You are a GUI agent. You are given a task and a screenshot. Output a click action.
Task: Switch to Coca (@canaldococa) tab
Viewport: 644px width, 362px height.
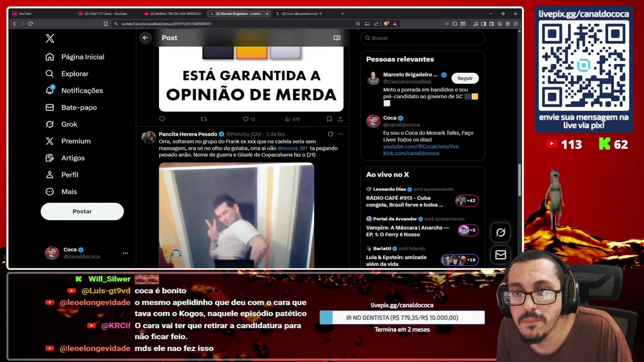click(x=304, y=14)
